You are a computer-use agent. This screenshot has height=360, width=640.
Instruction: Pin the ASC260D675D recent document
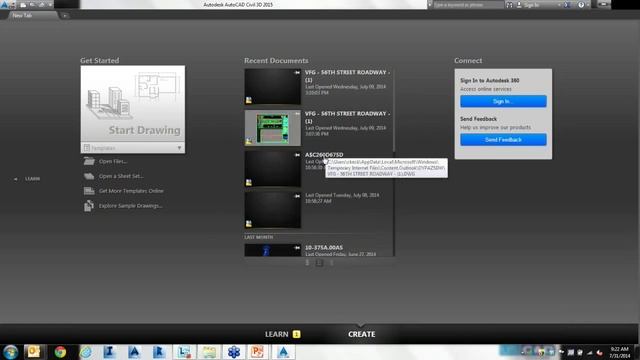tap(297, 155)
